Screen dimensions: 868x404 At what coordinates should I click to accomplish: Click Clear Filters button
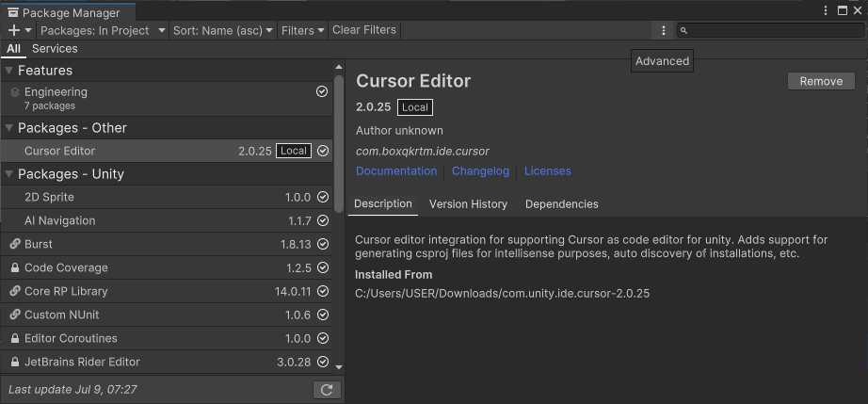click(x=364, y=30)
